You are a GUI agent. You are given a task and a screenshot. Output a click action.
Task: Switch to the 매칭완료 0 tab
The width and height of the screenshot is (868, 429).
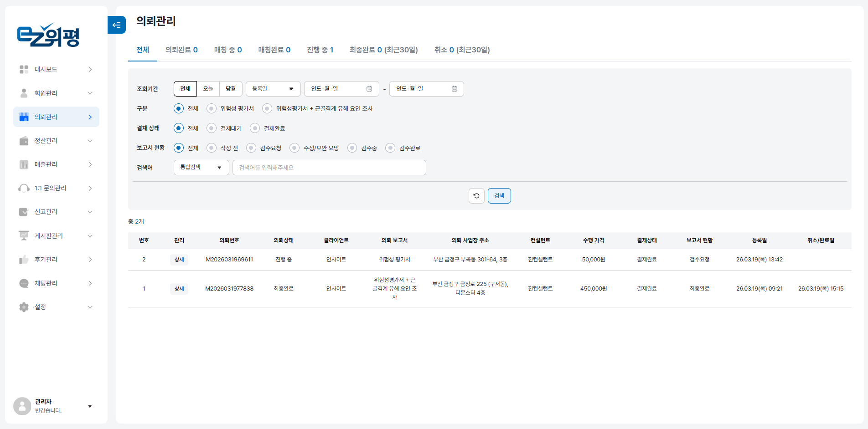(274, 50)
